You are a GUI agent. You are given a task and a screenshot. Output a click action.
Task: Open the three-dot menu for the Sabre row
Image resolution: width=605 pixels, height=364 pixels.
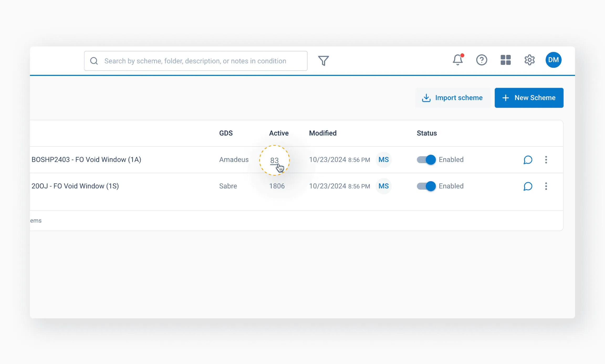(x=546, y=186)
